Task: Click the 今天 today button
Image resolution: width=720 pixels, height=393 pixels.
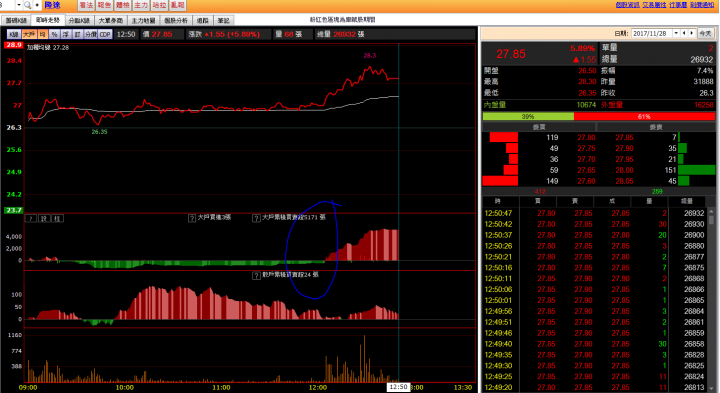Action: click(705, 34)
